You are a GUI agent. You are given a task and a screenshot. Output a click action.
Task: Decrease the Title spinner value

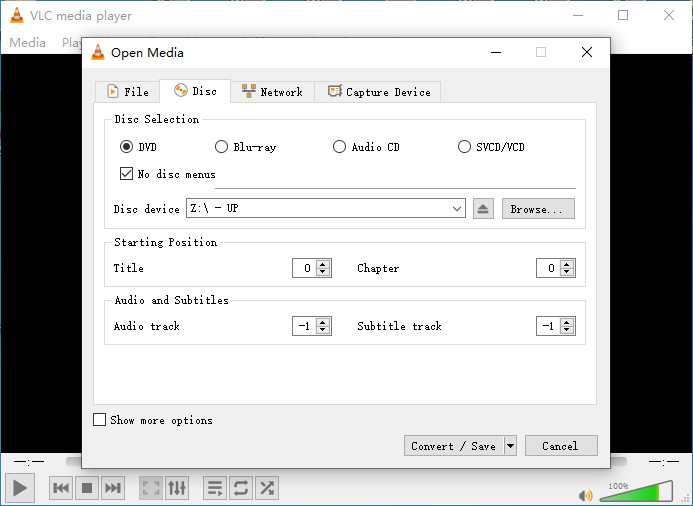point(323,272)
